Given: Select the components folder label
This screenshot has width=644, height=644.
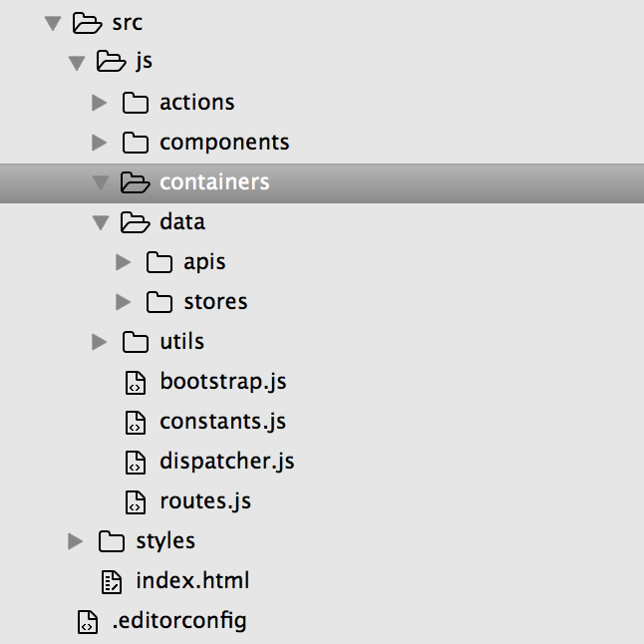Looking at the screenshot, I should click(224, 143).
